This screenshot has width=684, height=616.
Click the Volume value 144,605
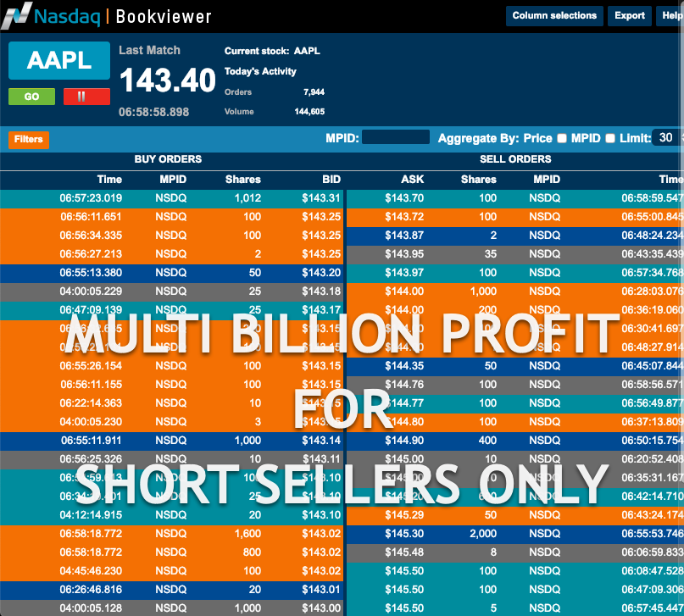pyautogui.click(x=309, y=112)
